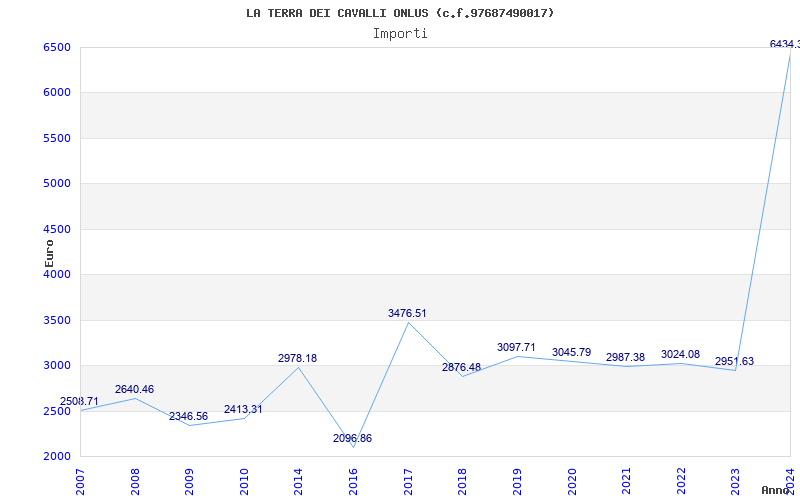Click the 'Anno' x-axis label

coord(776,490)
